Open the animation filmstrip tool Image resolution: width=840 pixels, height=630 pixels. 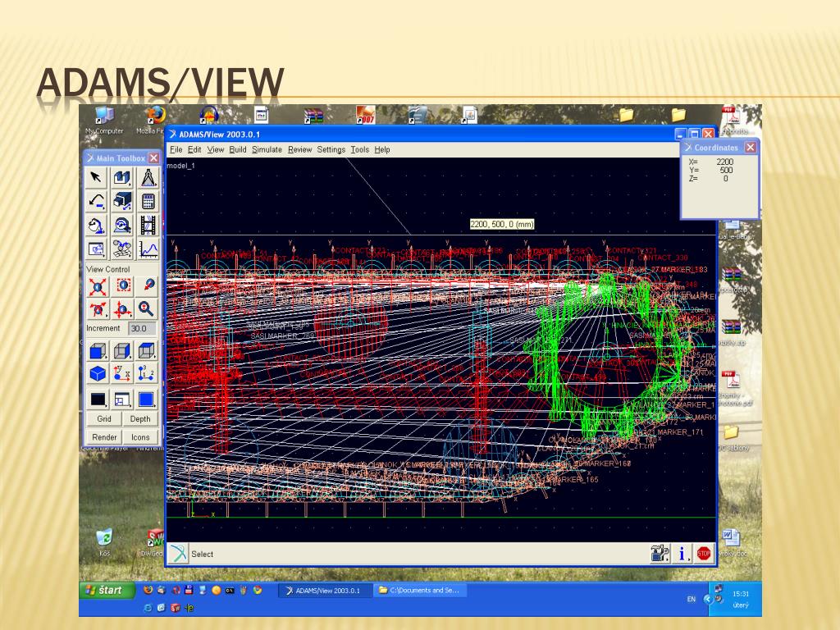[148, 226]
